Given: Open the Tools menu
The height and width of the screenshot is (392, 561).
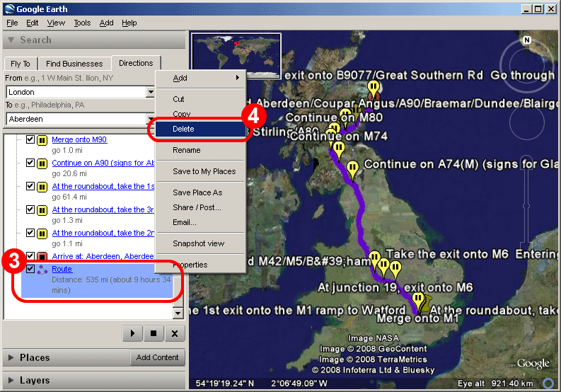Looking at the screenshot, I should click(82, 23).
